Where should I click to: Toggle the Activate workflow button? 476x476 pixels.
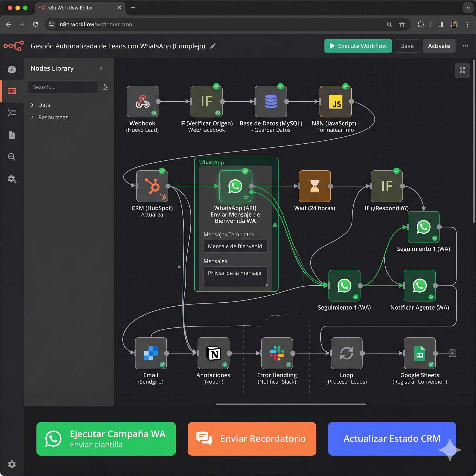pyautogui.click(x=439, y=46)
